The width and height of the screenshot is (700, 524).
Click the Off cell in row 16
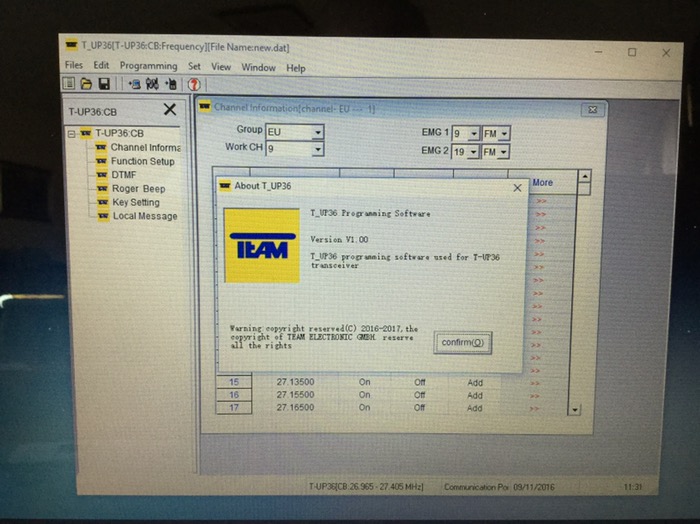pyautogui.click(x=419, y=395)
